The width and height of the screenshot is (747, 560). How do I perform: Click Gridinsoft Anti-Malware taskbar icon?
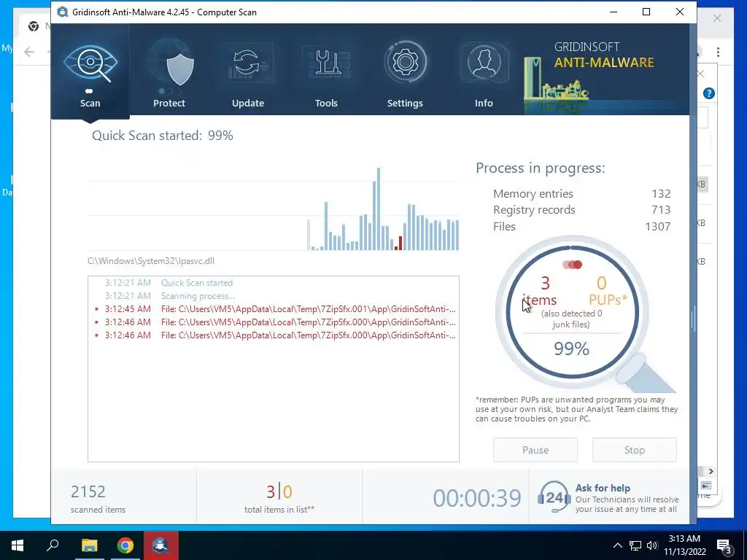[160, 545]
